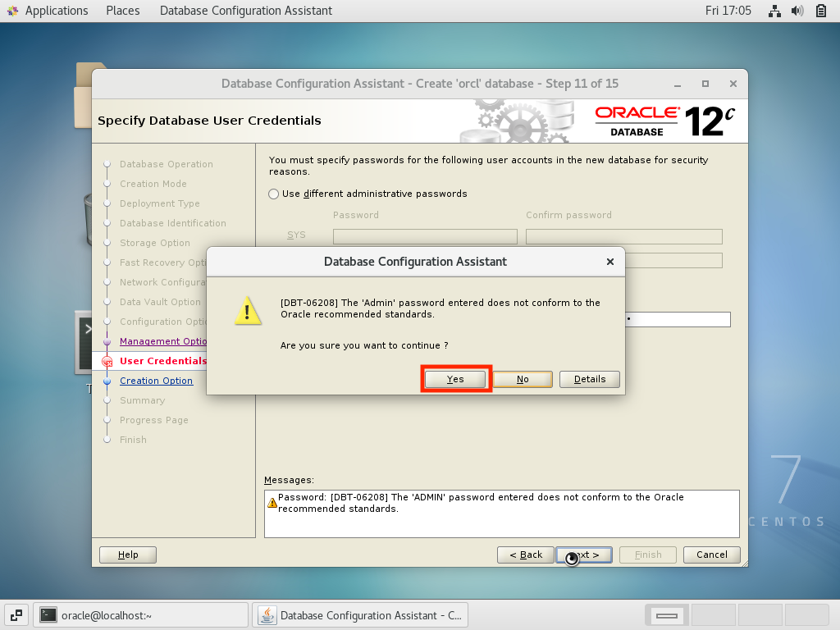Click the Summary step label
Image resolution: width=840 pixels, height=630 pixels.
(143, 400)
